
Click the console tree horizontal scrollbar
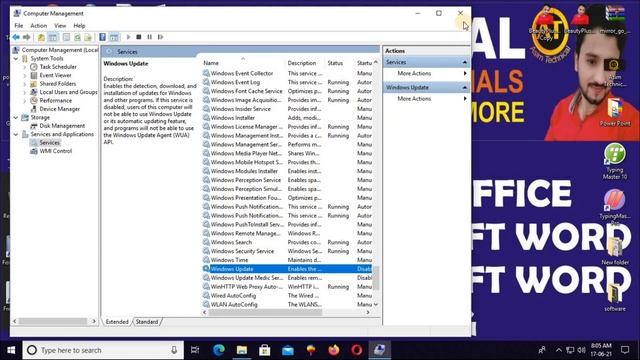(54, 321)
